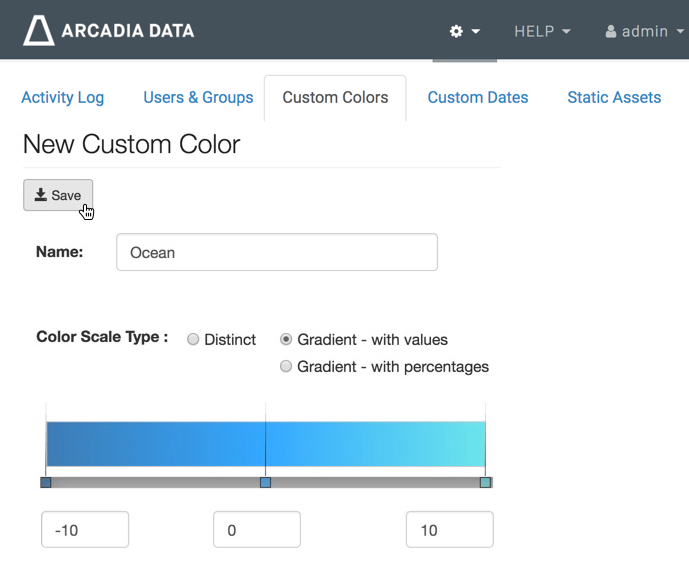
Task: Open the Users & Groups tab
Action: pyautogui.click(x=198, y=97)
